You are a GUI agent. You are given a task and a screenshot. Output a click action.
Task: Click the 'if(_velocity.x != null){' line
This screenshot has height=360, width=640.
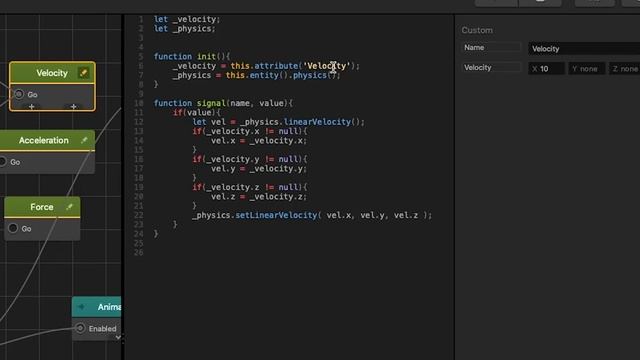click(x=250, y=131)
